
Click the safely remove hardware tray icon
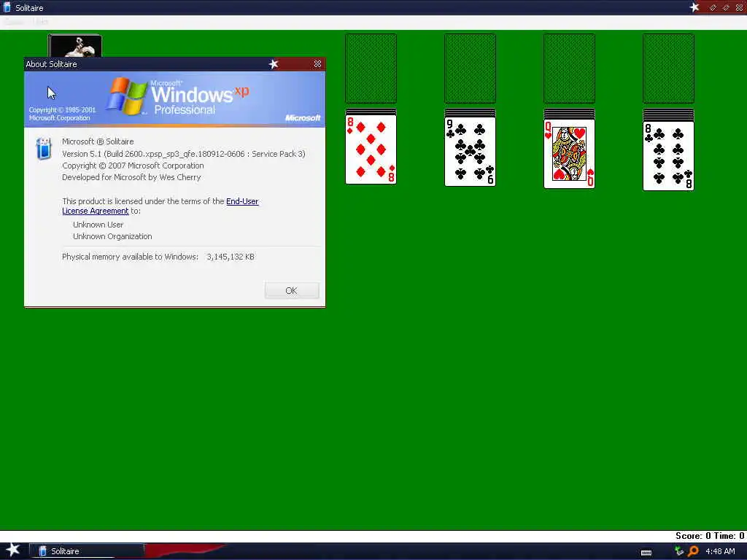(679, 551)
